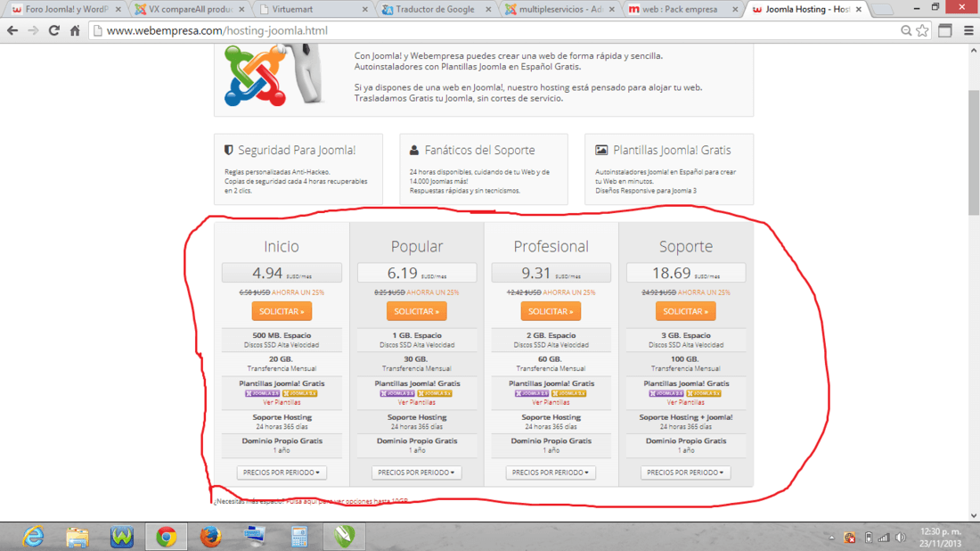This screenshot has height=551, width=980.
Task: Click the volume speaker icon in system tray
Action: click(x=901, y=538)
